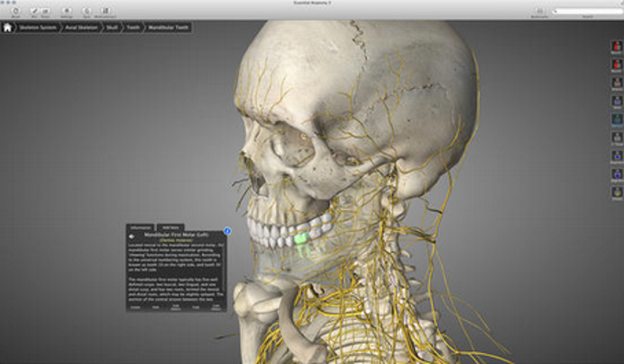Screen dimensions: 624x364
Task: Go to Skeleton System breadcrumb
Action: [x=38, y=28]
